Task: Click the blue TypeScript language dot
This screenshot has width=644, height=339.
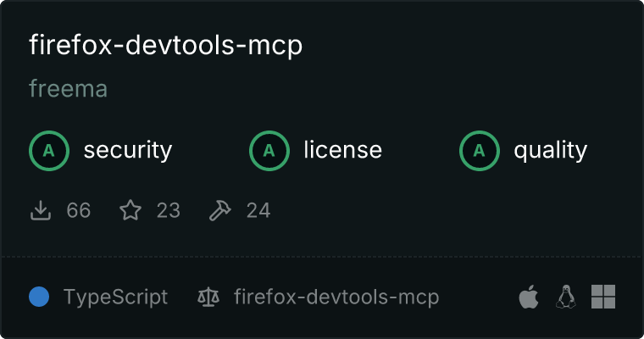Action: click(39, 297)
